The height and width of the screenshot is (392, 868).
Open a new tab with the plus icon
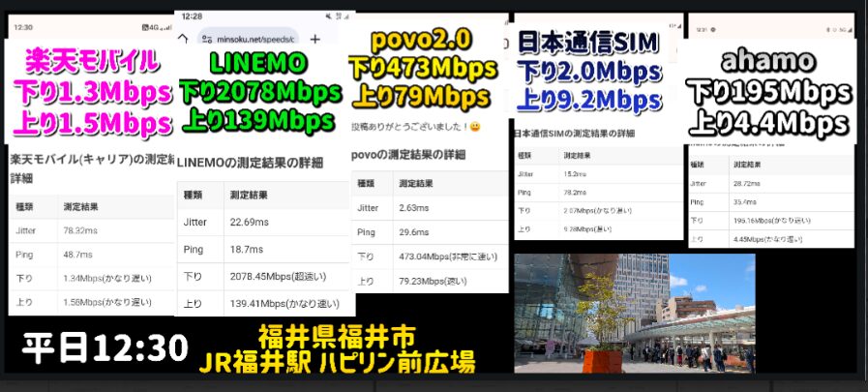tap(315, 39)
